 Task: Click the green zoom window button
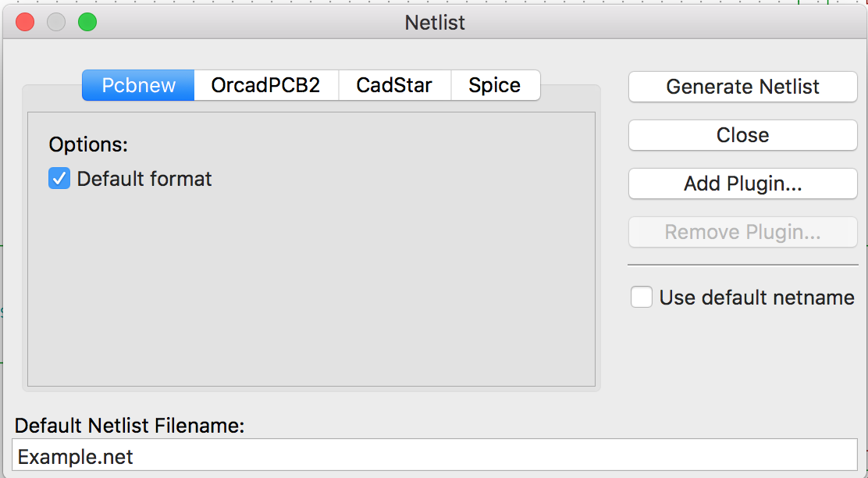coord(87,22)
